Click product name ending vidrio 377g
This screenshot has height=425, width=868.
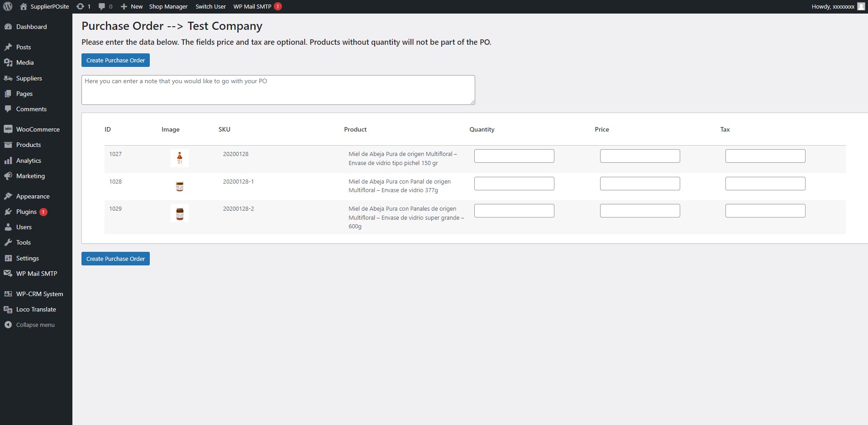[400, 186]
